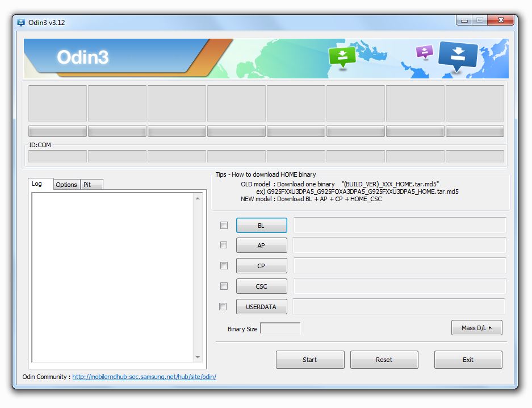The height and width of the screenshot is (408, 532).
Task: Click the Start button
Action: pos(310,360)
